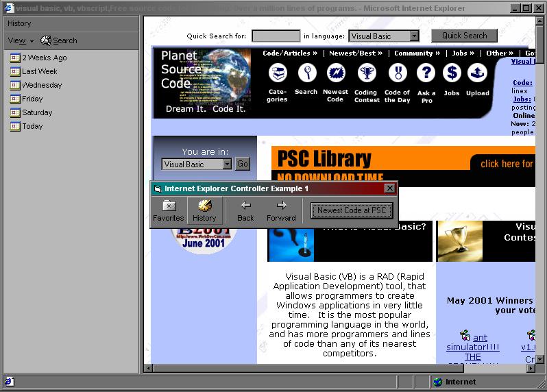Click the Ask a Pro question mark icon
The width and height of the screenshot is (547, 392).
click(426, 73)
